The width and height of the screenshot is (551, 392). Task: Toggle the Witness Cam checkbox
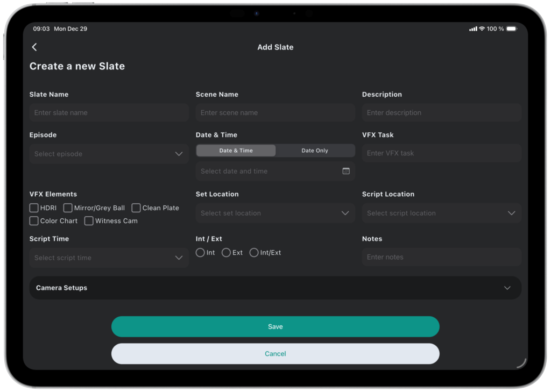point(89,221)
